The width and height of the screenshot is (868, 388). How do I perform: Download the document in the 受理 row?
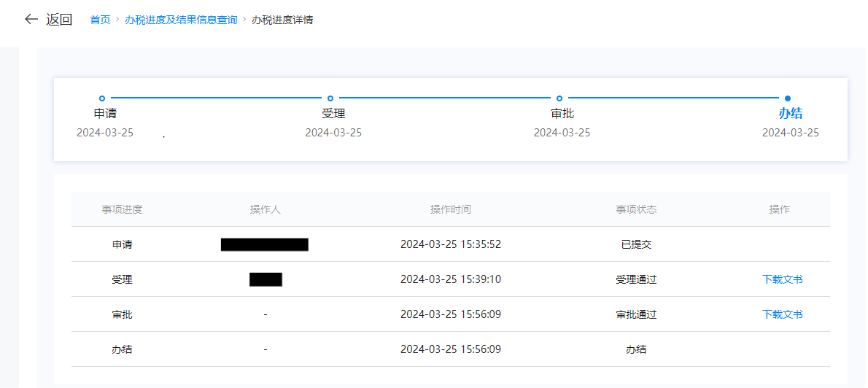coord(782,279)
